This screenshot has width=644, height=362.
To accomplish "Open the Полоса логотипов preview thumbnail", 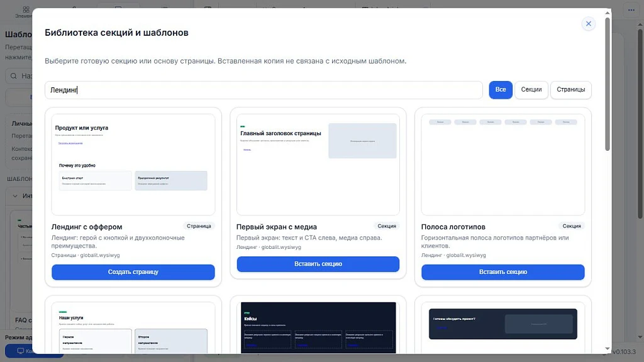I will pyautogui.click(x=502, y=165).
